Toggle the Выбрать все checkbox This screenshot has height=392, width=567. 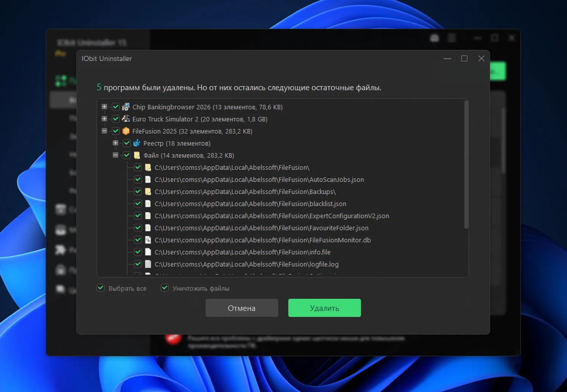[x=101, y=288]
